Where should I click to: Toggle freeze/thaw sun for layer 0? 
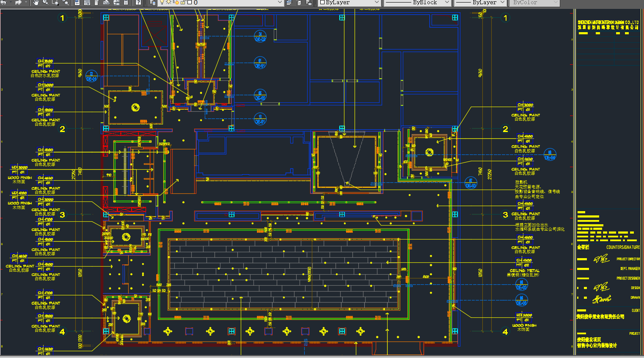[x=169, y=2]
